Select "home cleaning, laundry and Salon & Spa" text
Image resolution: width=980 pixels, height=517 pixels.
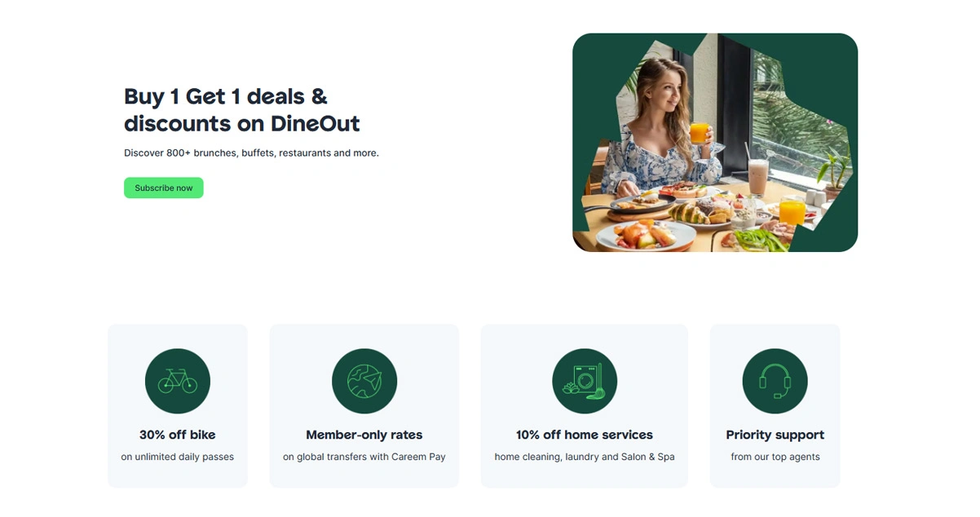pos(585,457)
